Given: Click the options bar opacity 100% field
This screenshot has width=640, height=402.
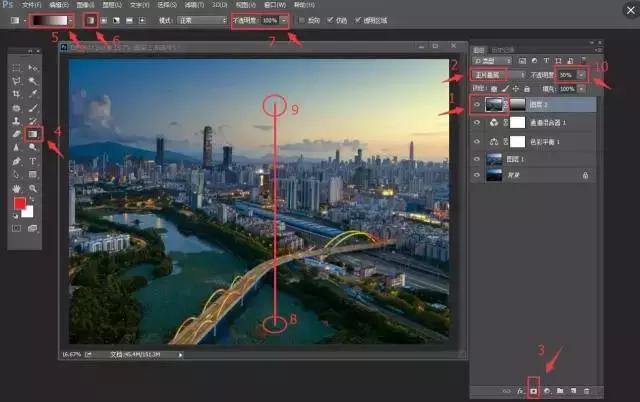Looking at the screenshot, I should point(269,19).
